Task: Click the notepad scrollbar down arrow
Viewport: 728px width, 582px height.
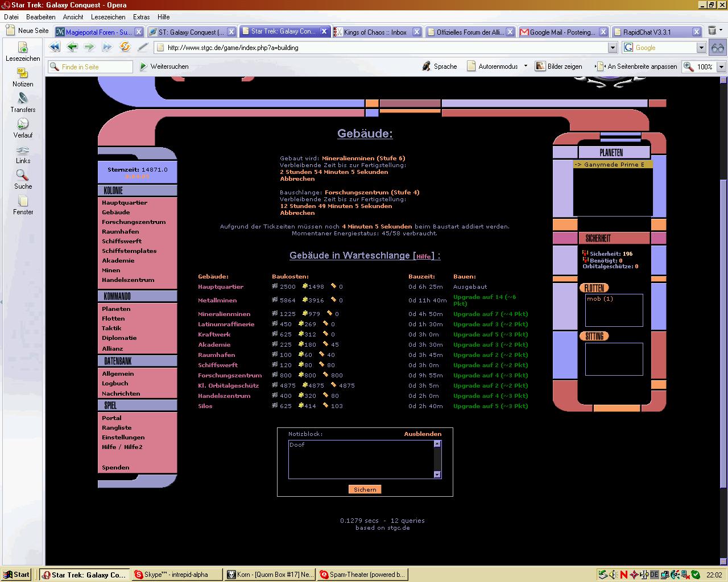Action: tap(437, 475)
